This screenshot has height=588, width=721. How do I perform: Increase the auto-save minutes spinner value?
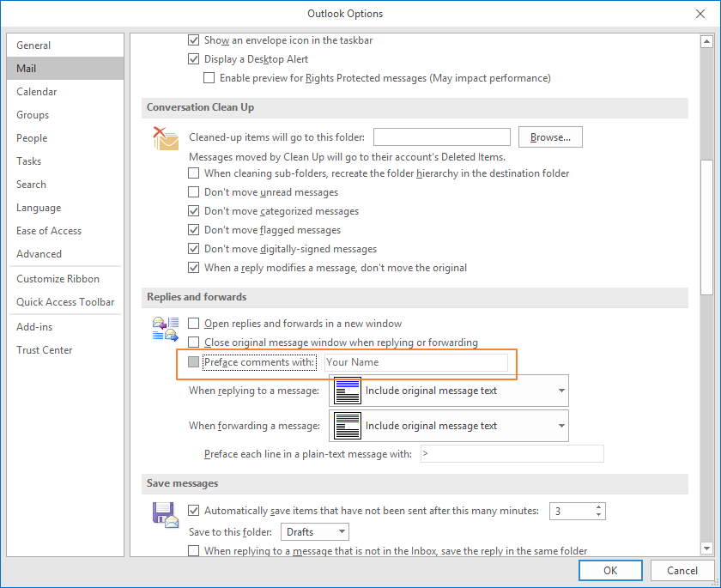pyautogui.click(x=599, y=507)
